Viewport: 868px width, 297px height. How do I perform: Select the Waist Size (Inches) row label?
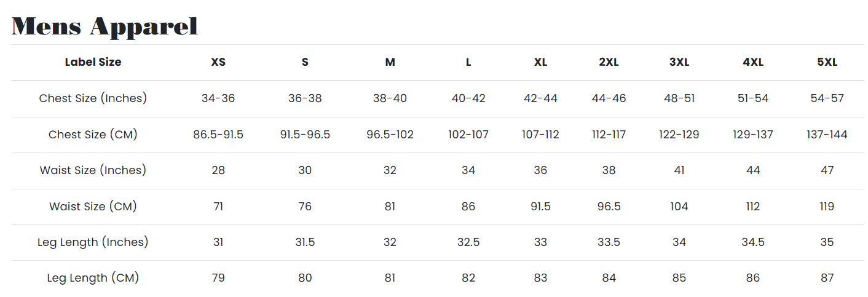(x=93, y=170)
